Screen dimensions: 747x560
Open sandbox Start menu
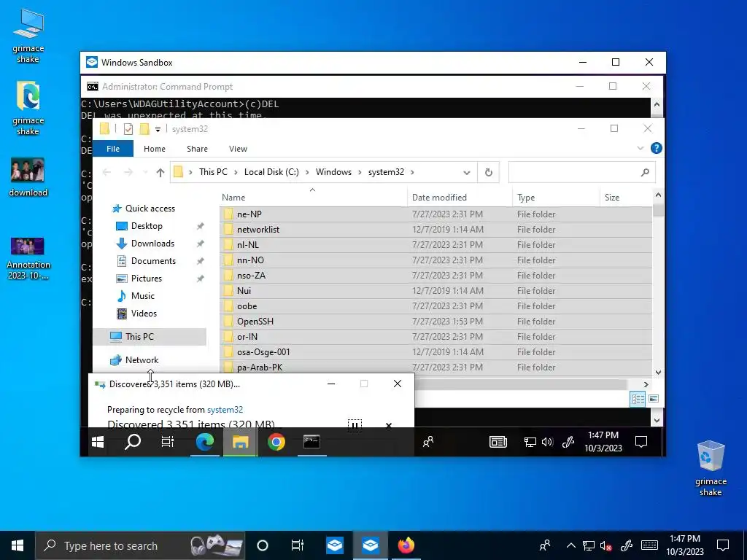pos(98,442)
